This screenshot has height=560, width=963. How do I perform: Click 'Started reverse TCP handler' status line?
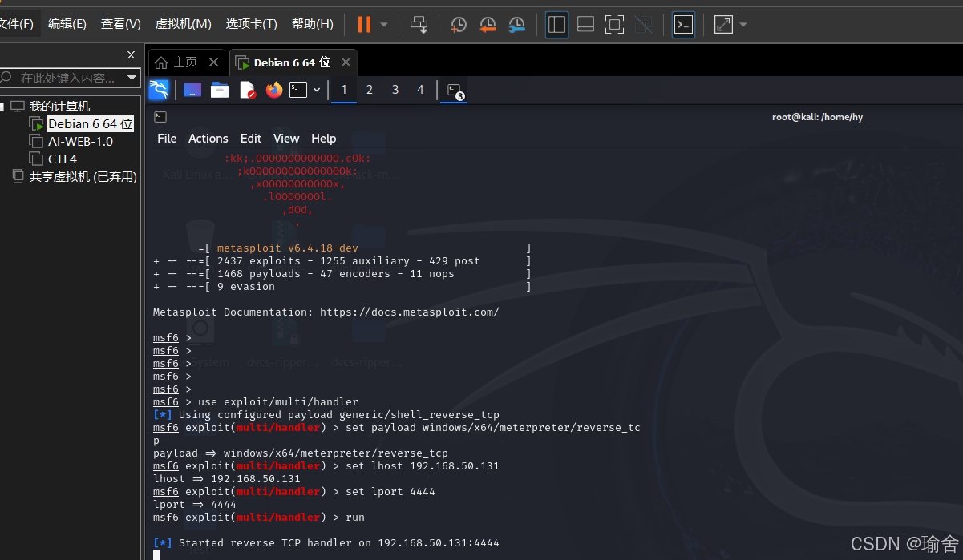[326, 543]
